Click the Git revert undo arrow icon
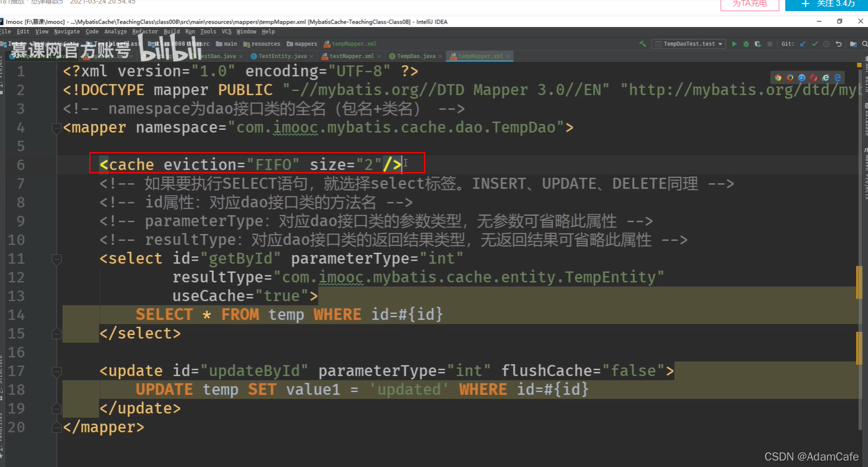The width and height of the screenshot is (868, 467). point(839,44)
